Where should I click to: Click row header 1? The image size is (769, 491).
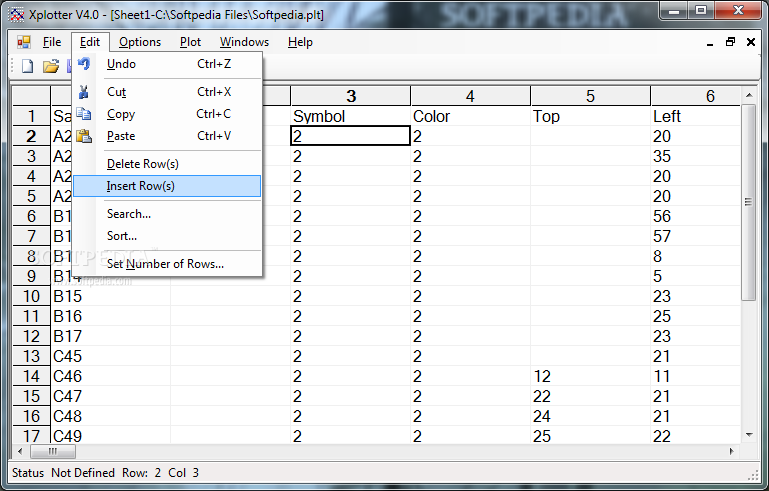coord(31,116)
